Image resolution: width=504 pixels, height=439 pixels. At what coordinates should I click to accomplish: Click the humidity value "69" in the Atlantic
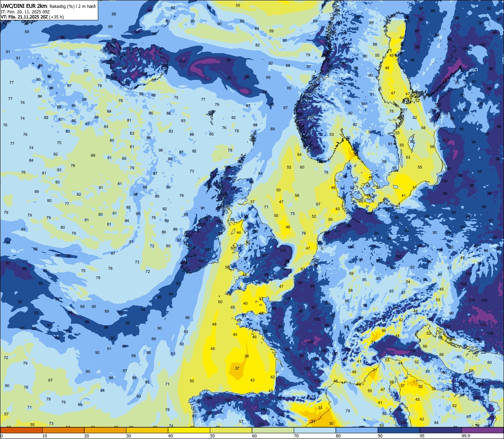93,155
